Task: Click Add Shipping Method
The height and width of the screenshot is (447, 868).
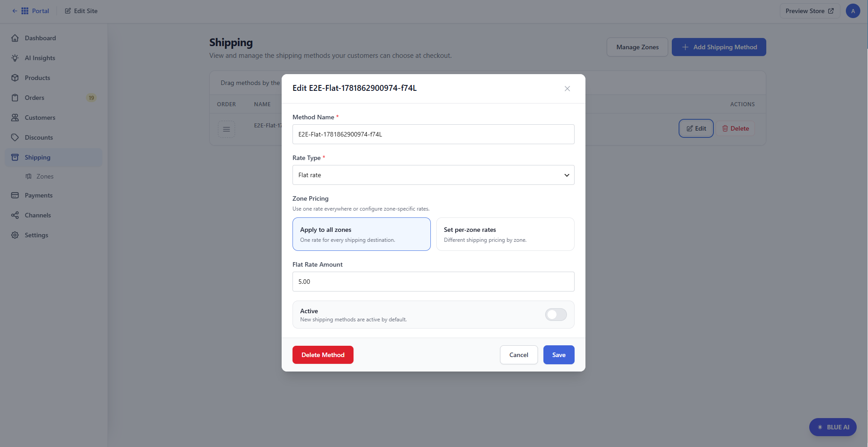Action: 719,47
